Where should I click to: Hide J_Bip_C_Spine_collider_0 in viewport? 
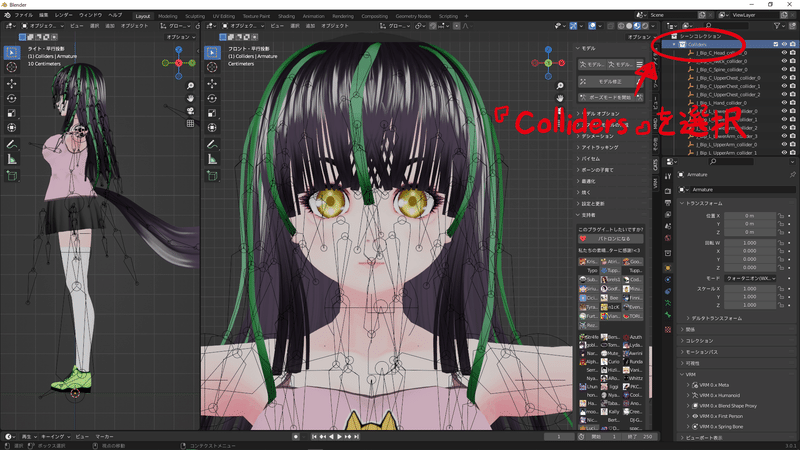pyautogui.click(x=784, y=69)
